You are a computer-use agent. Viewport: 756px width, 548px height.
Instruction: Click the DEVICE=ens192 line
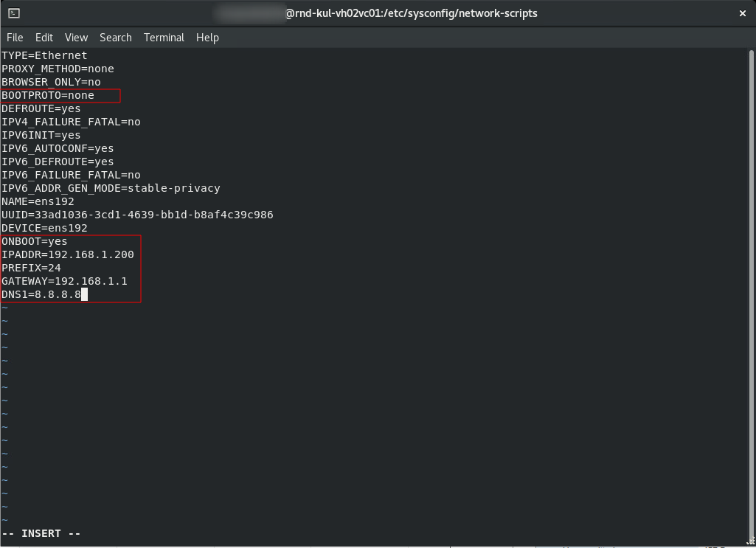click(x=43, y=228)
